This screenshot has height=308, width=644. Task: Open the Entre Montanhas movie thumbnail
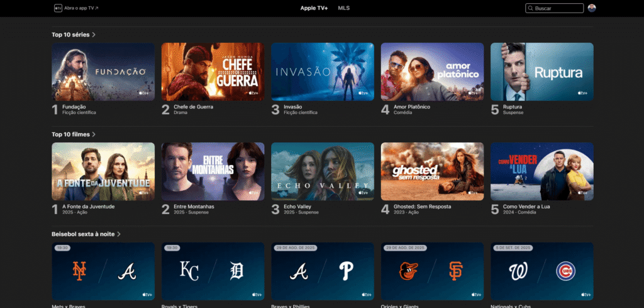213,171
